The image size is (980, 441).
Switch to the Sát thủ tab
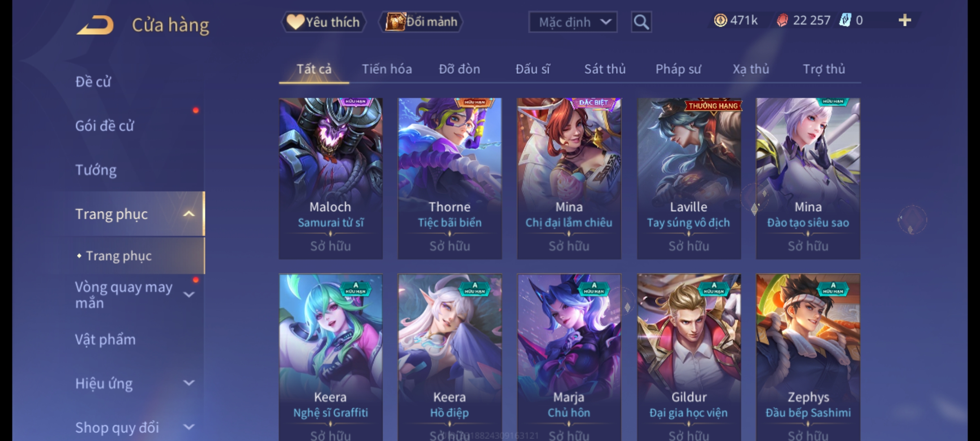[x=605, y=69]
